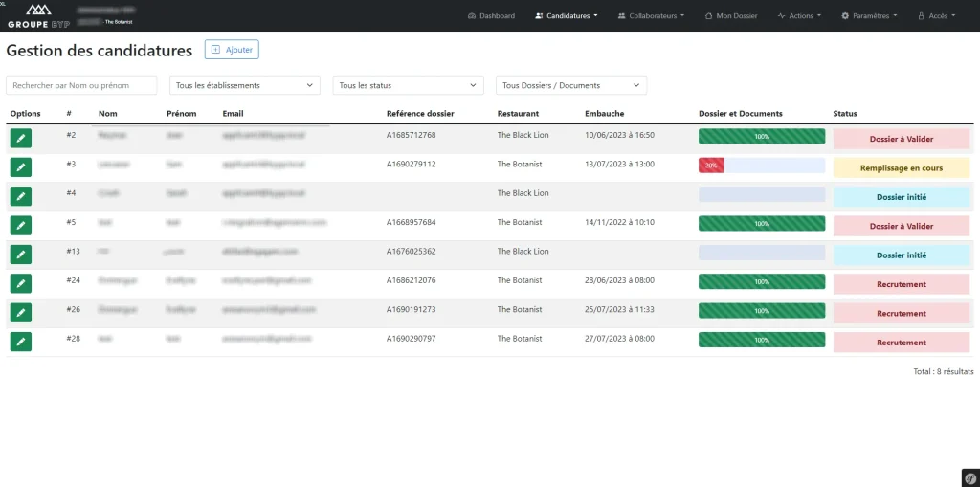Open the Tous Dossiers / Documents dropdown
The height and width of the screenshot is (487, 980).
pos(571,85)
